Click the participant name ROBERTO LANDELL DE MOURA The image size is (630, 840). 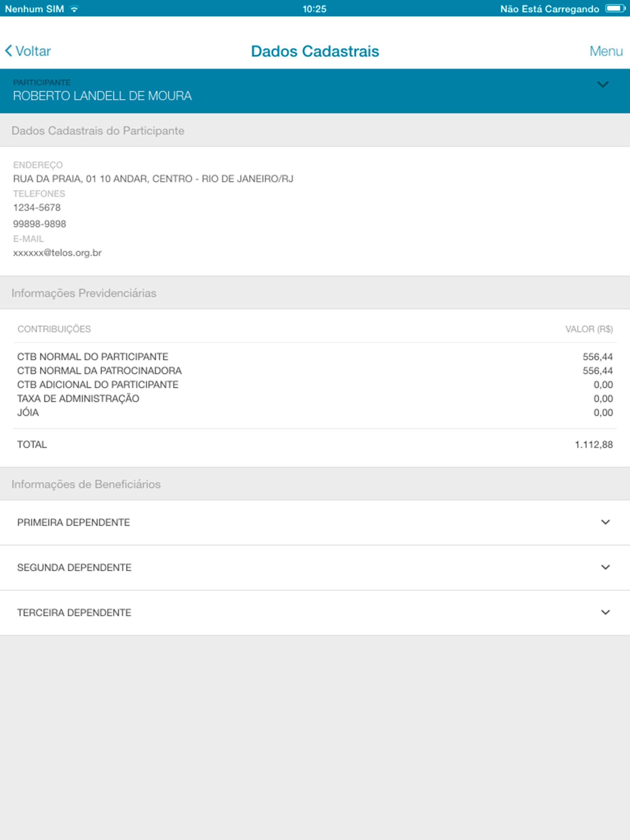pos(102,96)
